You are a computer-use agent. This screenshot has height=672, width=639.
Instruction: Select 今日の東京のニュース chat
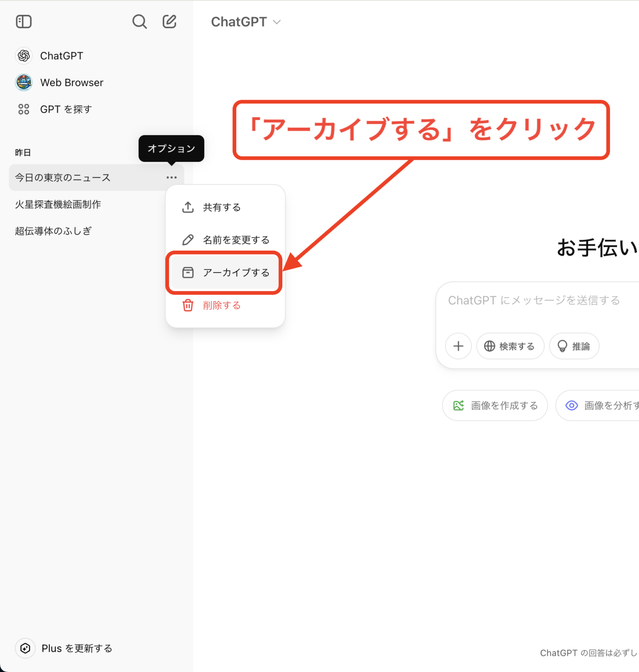pyautogui.click(x=63, y=178)
